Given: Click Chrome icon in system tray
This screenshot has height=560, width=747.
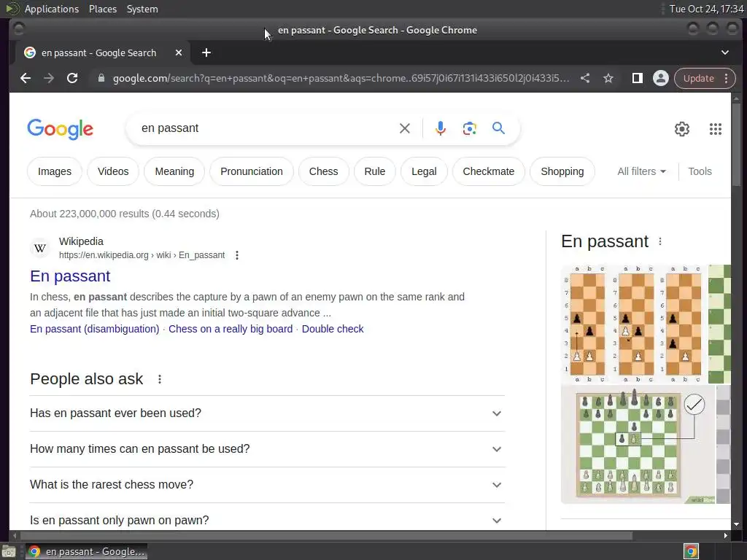Looking at the screenshot, I should coord(691,551).
